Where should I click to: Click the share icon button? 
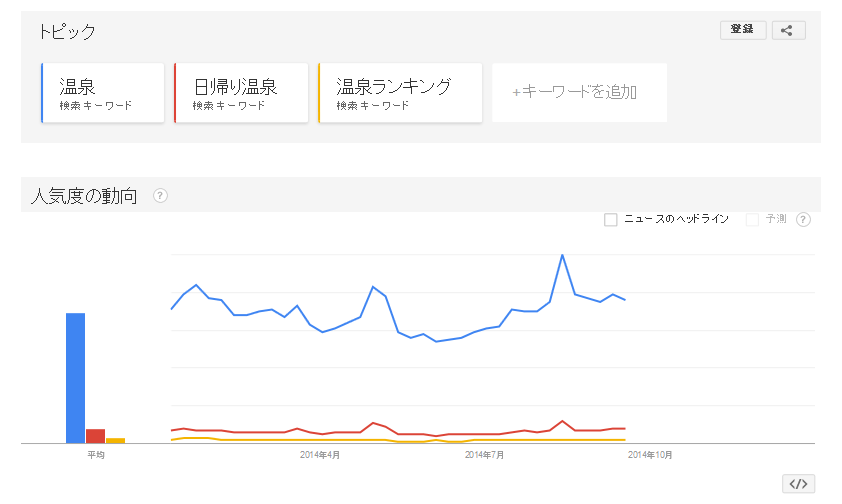click(788, 30)
